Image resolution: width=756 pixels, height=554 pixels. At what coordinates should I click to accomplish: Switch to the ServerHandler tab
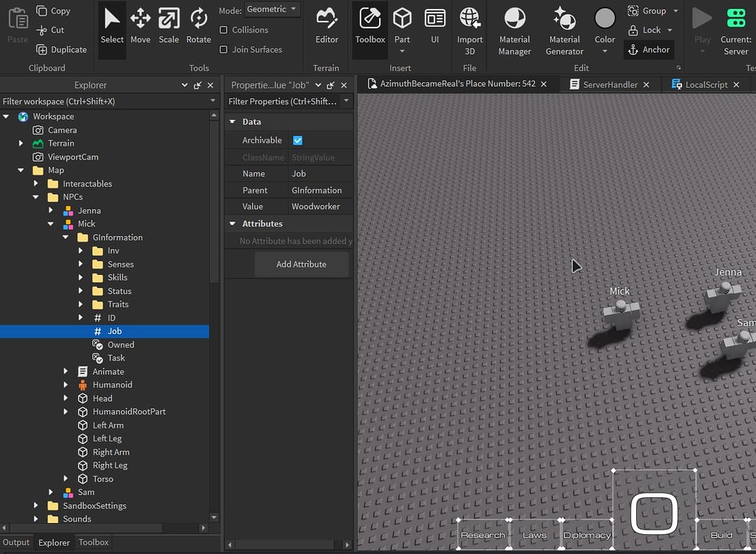coord(610,85)
